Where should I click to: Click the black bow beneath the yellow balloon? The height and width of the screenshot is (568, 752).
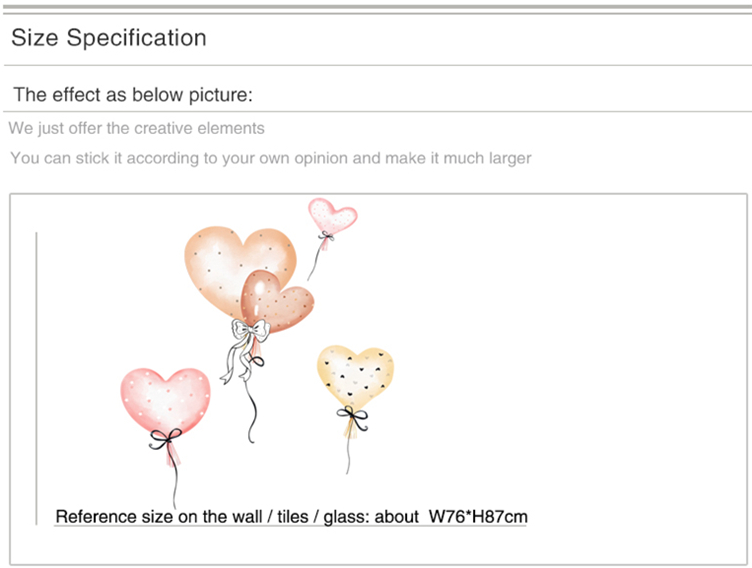pos(351,413)
